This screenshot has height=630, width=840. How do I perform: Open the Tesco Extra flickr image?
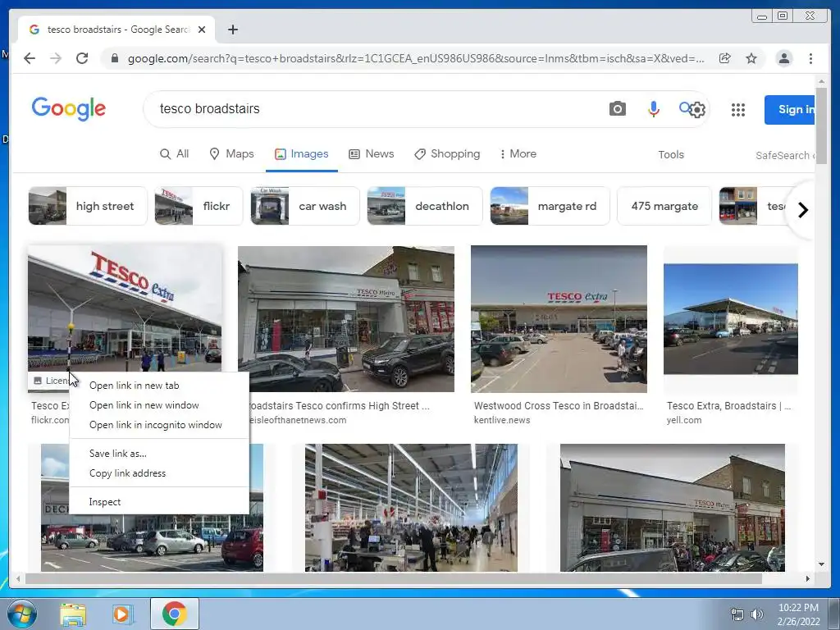125,309
